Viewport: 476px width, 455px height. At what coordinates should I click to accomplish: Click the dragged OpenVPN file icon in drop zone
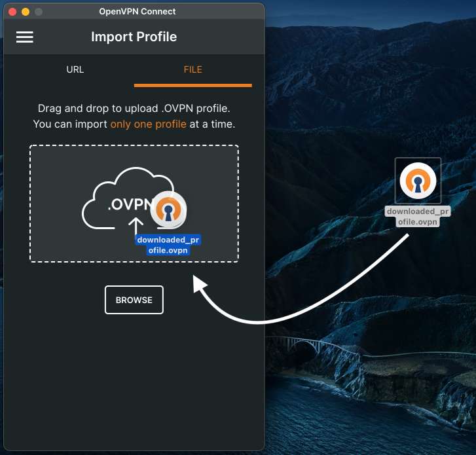click(x=168, y=209)
